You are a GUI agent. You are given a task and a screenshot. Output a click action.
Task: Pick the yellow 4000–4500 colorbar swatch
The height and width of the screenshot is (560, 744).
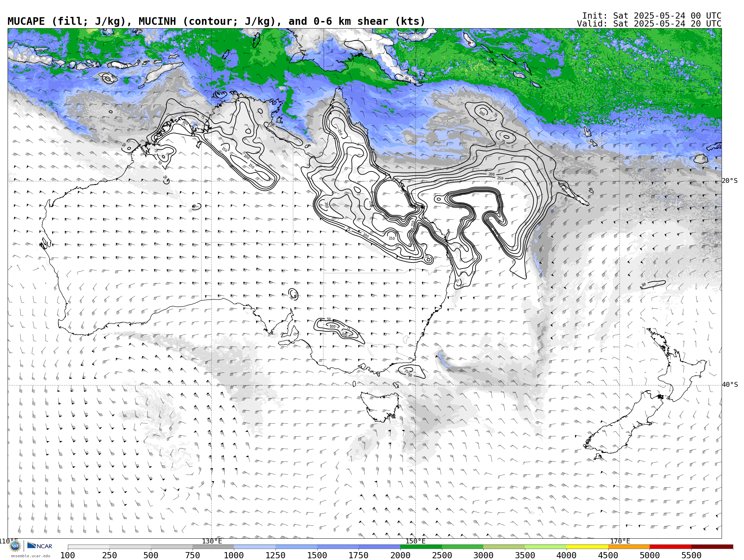[x=587, y=547]
